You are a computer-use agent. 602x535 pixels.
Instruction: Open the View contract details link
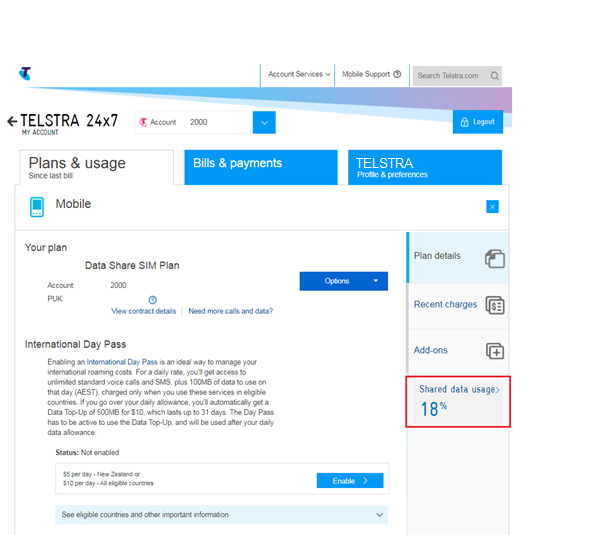click(x=143, y=311)
